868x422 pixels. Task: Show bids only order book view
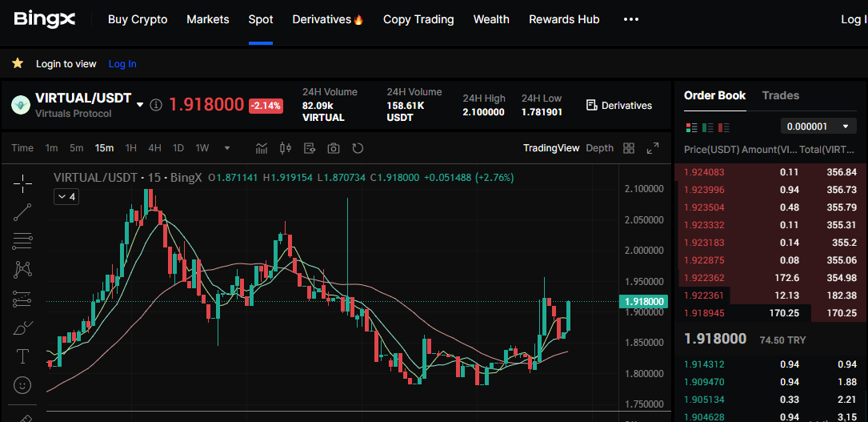click(x=707, y=128)
